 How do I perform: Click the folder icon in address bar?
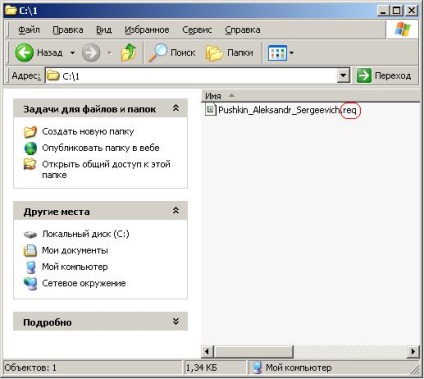click(53, 76)
